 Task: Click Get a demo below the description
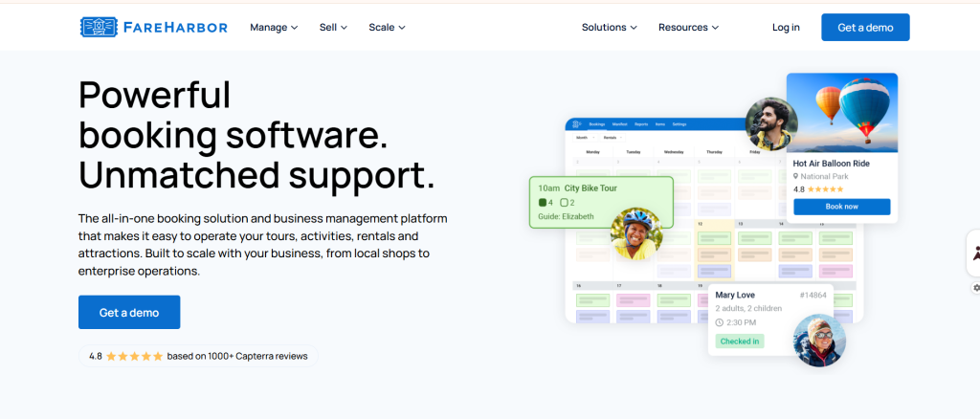tap(129, 312)
